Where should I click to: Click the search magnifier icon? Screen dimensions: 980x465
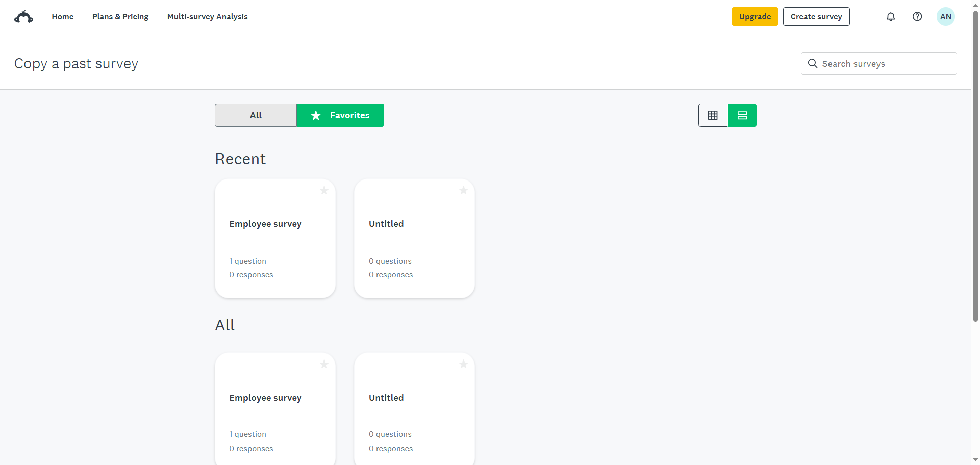click(813, 63)
